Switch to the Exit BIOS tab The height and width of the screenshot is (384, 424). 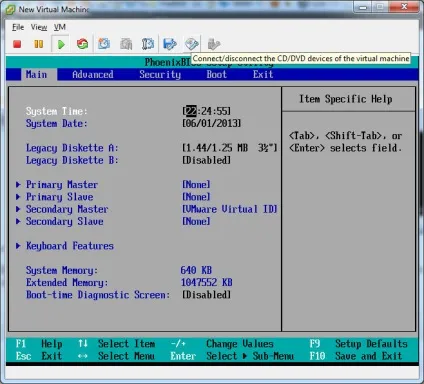(263, 74)
